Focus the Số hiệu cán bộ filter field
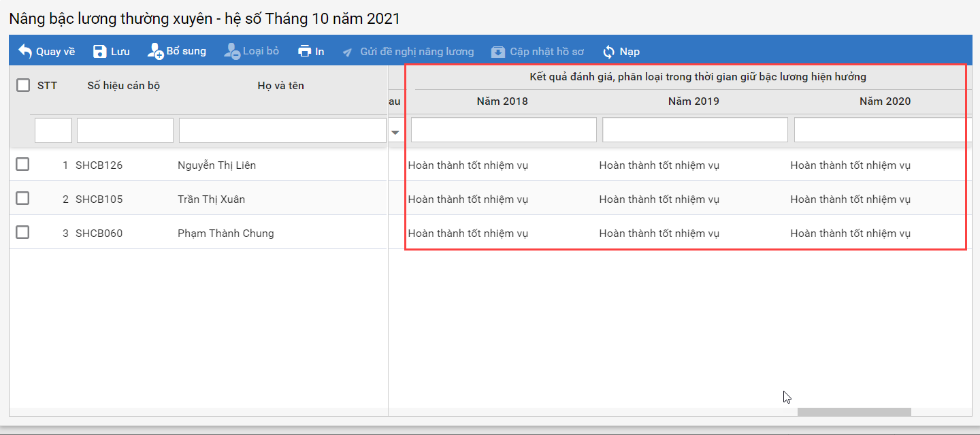The image size is (980, 435). (x=125, y=130)
